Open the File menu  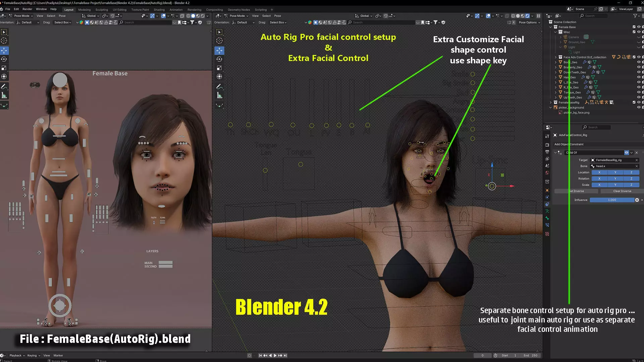click(x=8, y=9)
